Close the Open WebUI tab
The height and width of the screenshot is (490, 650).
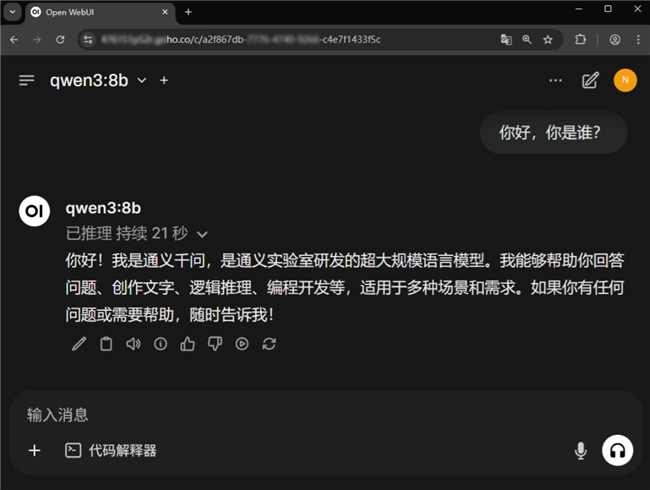(165, 12)
